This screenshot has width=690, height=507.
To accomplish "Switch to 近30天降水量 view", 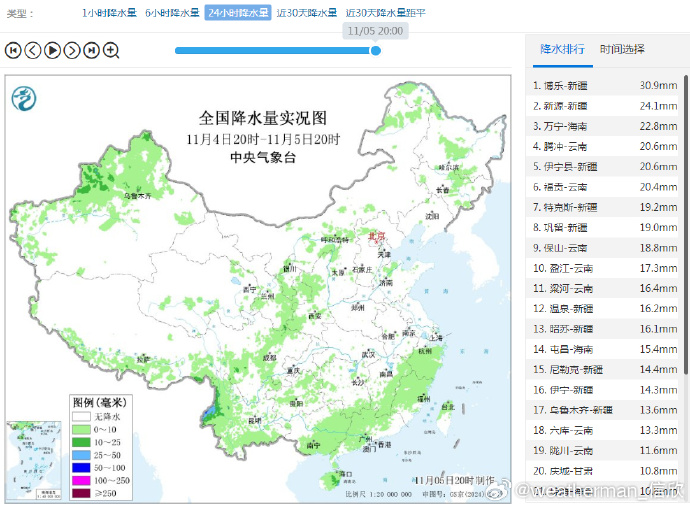I will point(307,13).
